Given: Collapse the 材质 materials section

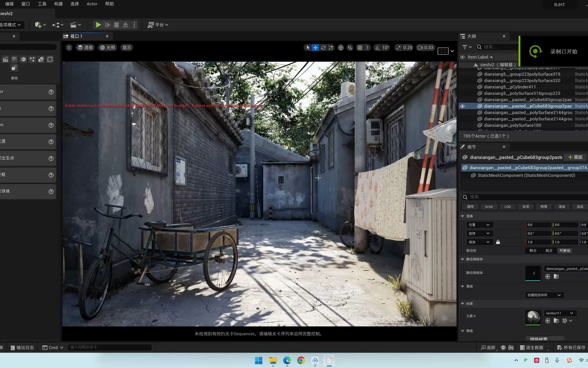Looking at the screenshot, I should pyautogui.click(x=462, y=304).
